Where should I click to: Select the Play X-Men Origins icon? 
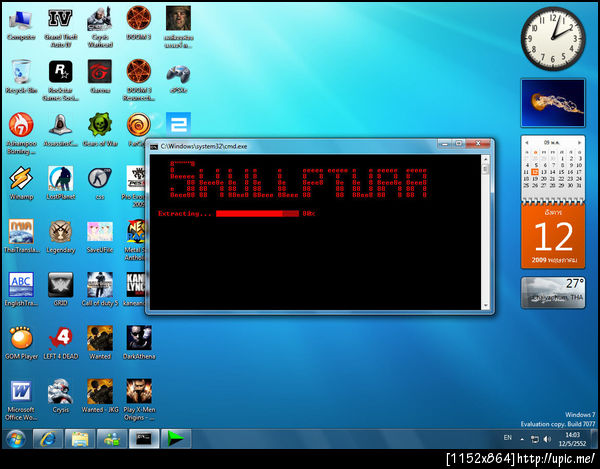pyautogui.click(x=139, y=399)
